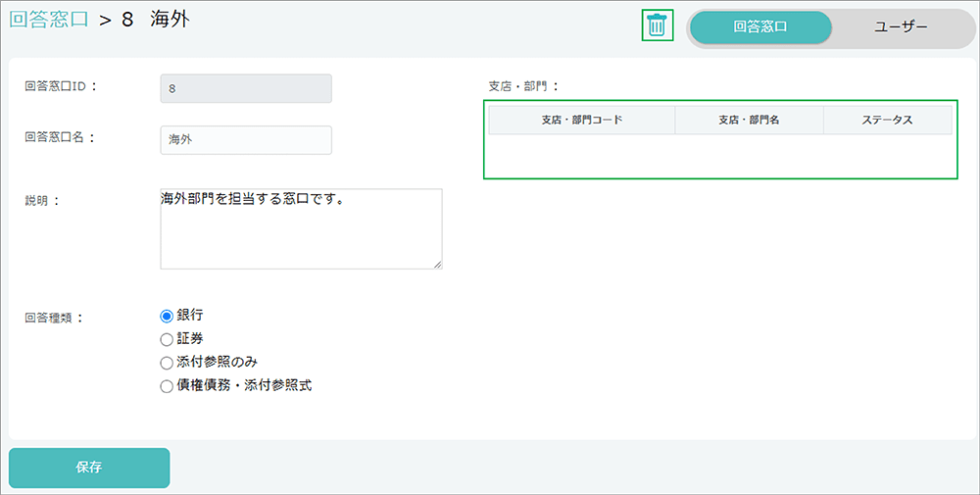This screenshot has width=980, height=495.
Task: Select the 回答窓口 tab
Action: tap(760, 27)
